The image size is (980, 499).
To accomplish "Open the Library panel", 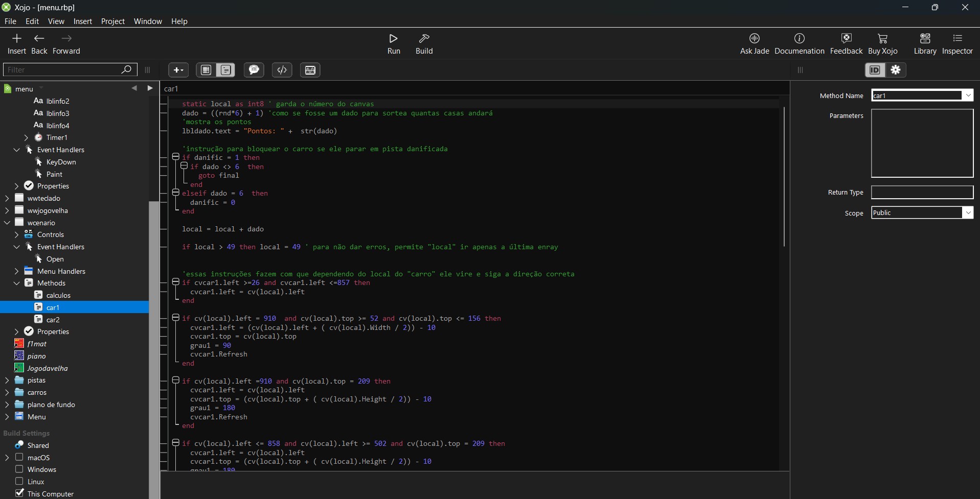I will pos(925,39).
